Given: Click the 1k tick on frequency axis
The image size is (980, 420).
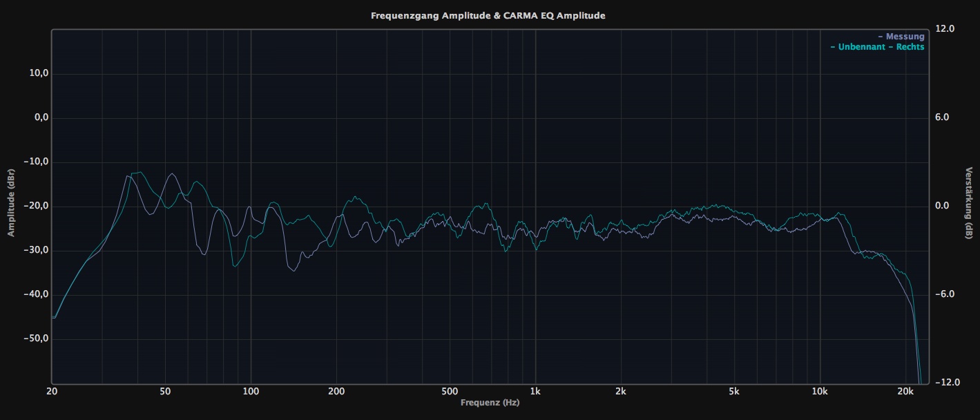Looking at the screenshot, I should click(535, 392).
